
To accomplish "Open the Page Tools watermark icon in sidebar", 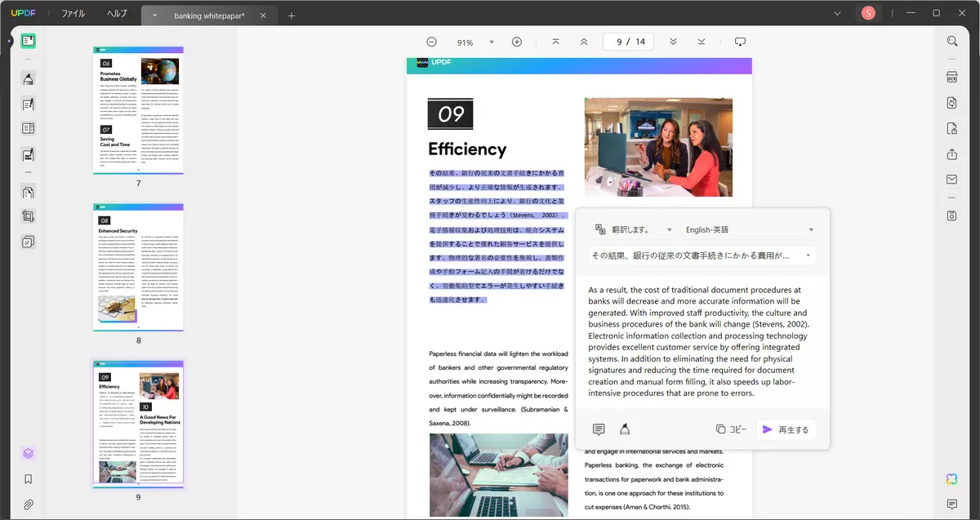I will (29, 242).
